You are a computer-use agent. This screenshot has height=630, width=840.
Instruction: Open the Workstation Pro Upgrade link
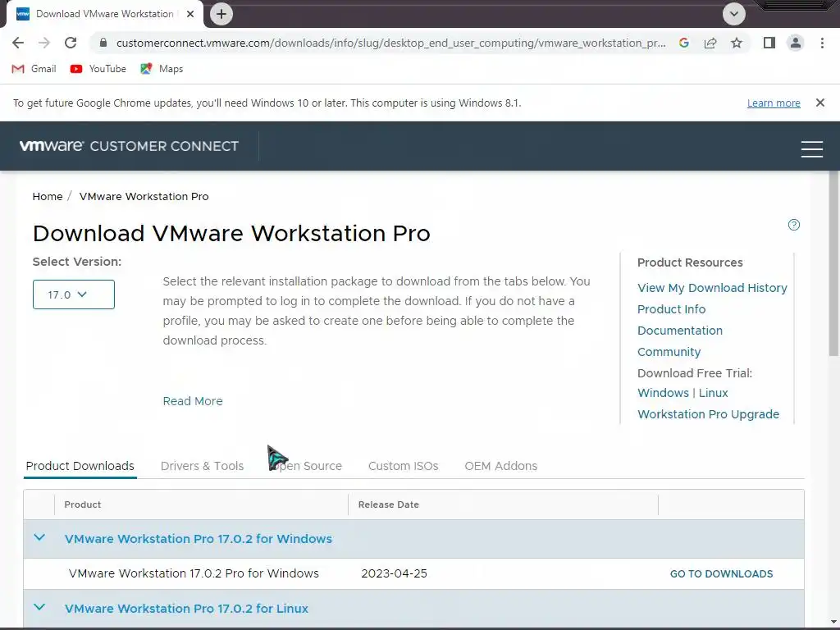click(708, 414)
